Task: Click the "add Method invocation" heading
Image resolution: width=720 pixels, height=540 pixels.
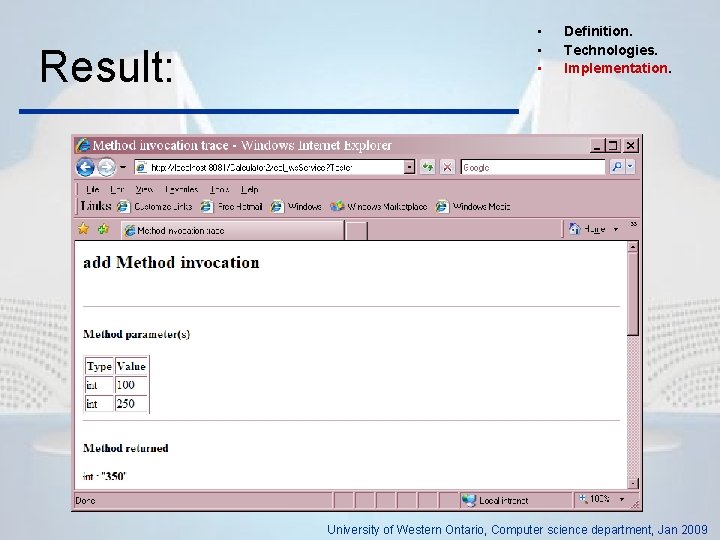Action: coord(171,263)
